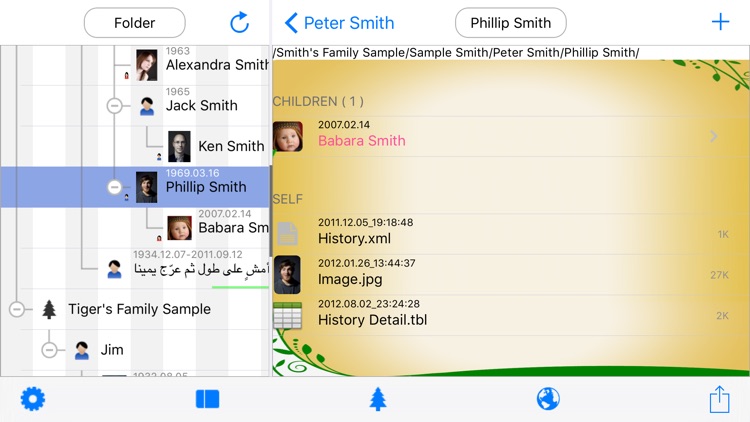This screenshot has width=750, height=422.
Task: Open the History.xml file
Action: (510, 234)
